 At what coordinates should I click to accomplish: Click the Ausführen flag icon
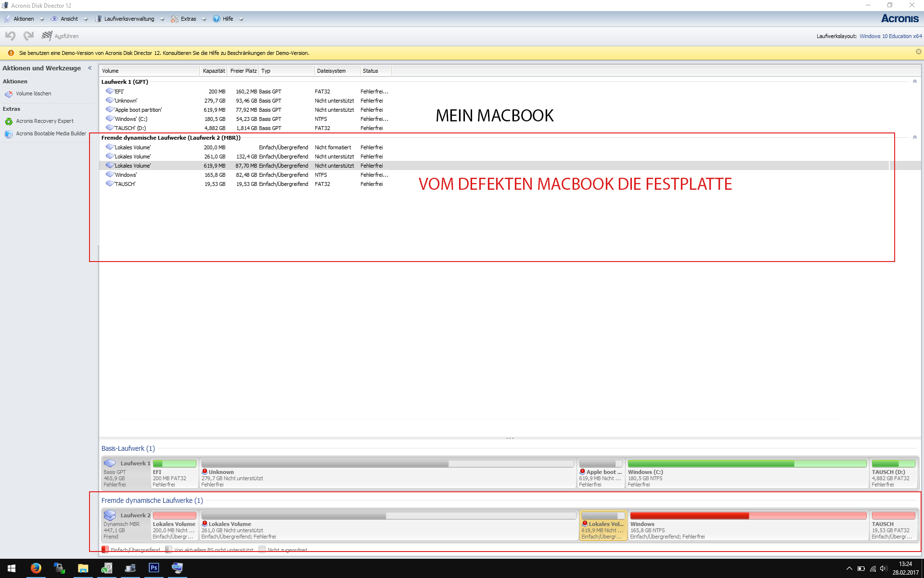pyautogui.click(x=47, y=36)
